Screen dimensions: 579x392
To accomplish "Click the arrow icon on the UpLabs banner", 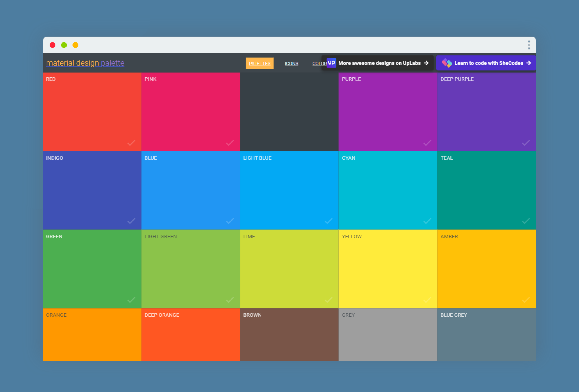I will click(427, 63).
